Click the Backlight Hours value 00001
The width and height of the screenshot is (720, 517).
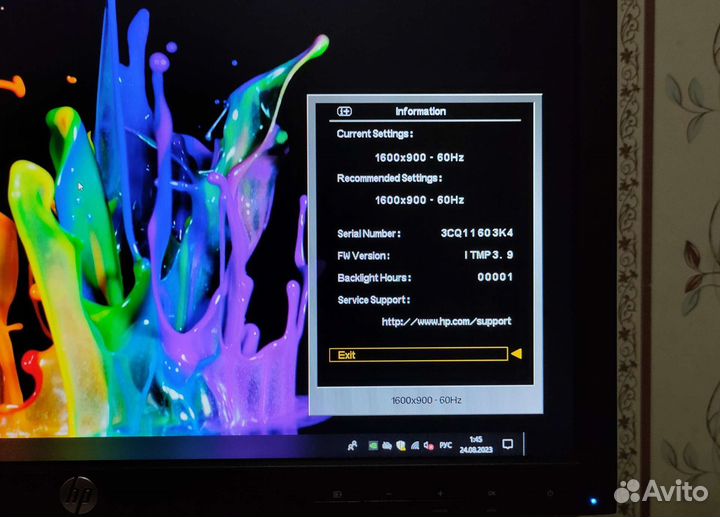point(495,277)
